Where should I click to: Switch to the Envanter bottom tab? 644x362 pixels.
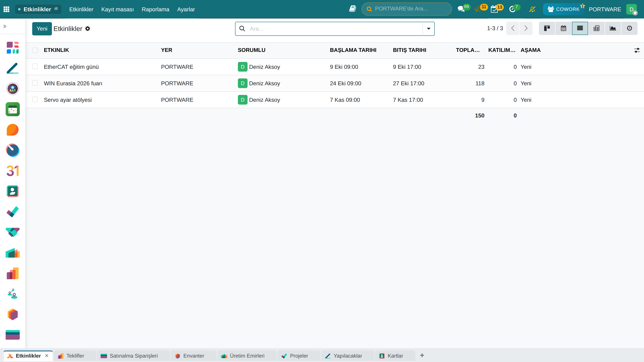tap(193, 356)
